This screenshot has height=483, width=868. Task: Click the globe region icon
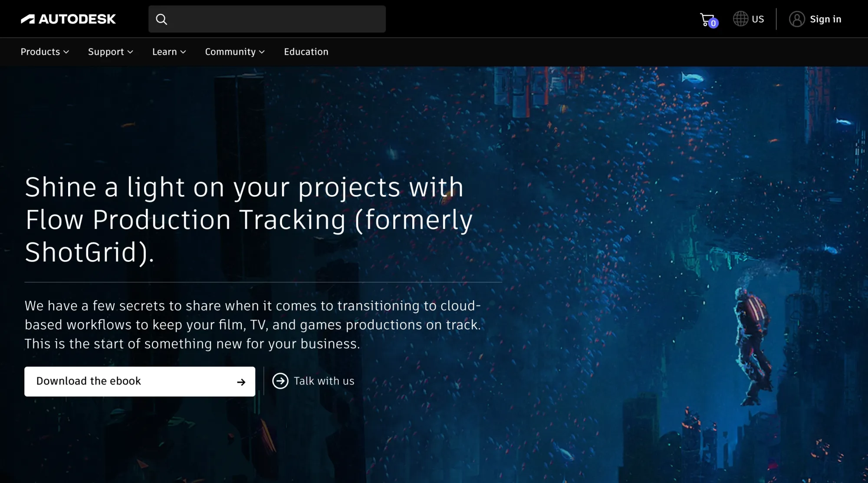tap(740, 19)
